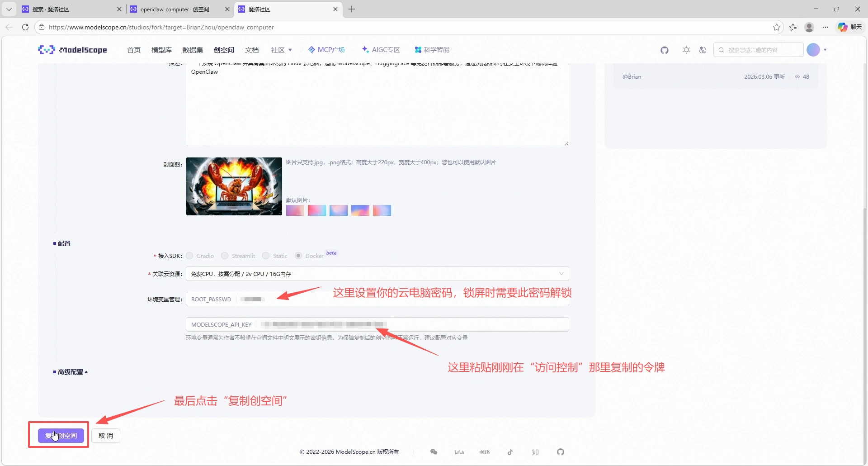Toggle the light/dark theme sun icon
The height and width of the screenshot is (466, 868).
click(686, 50)
